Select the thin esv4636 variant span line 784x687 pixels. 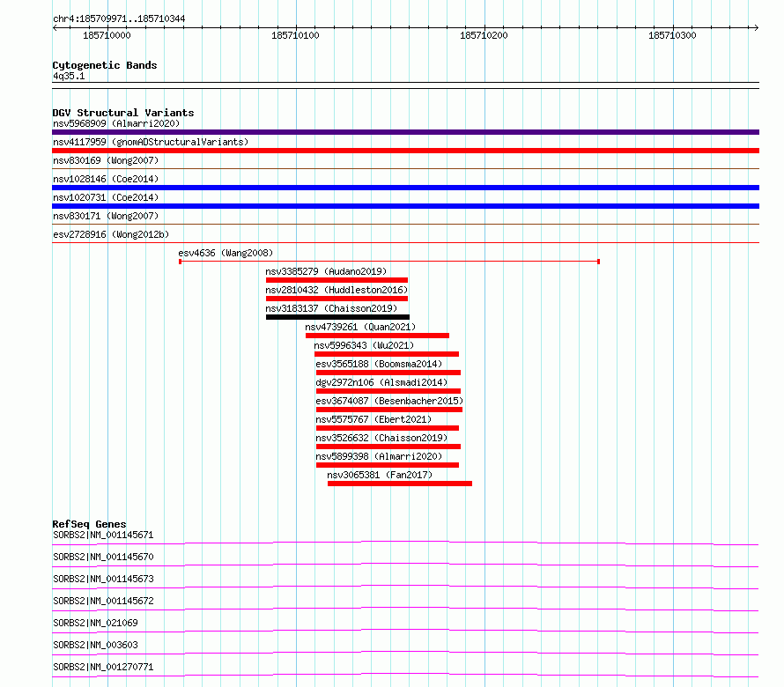click(389, 262)
